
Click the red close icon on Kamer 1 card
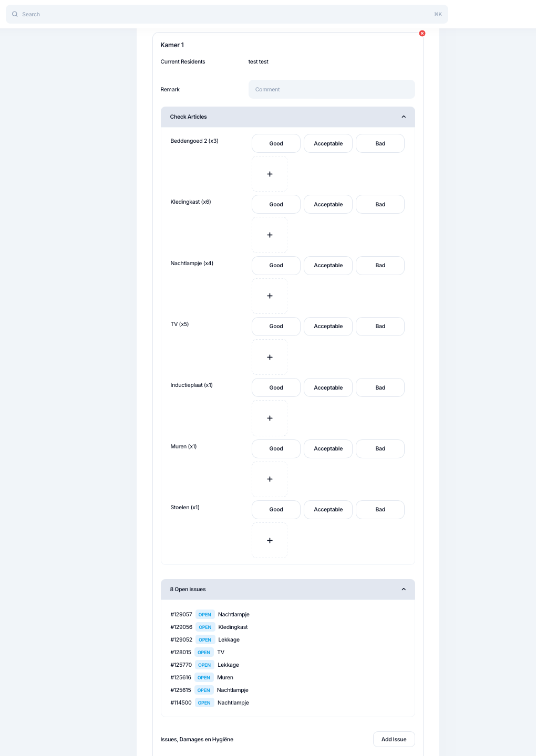[422, 34]
